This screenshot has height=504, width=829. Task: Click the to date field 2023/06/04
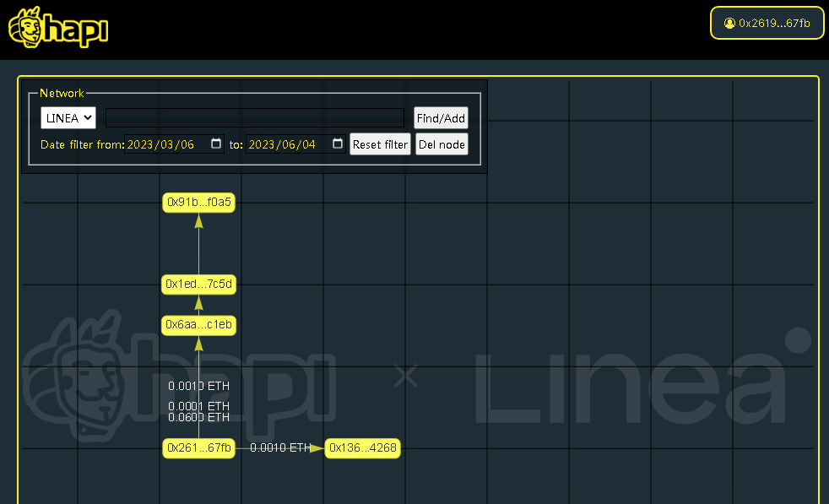(x=296, y=144)
